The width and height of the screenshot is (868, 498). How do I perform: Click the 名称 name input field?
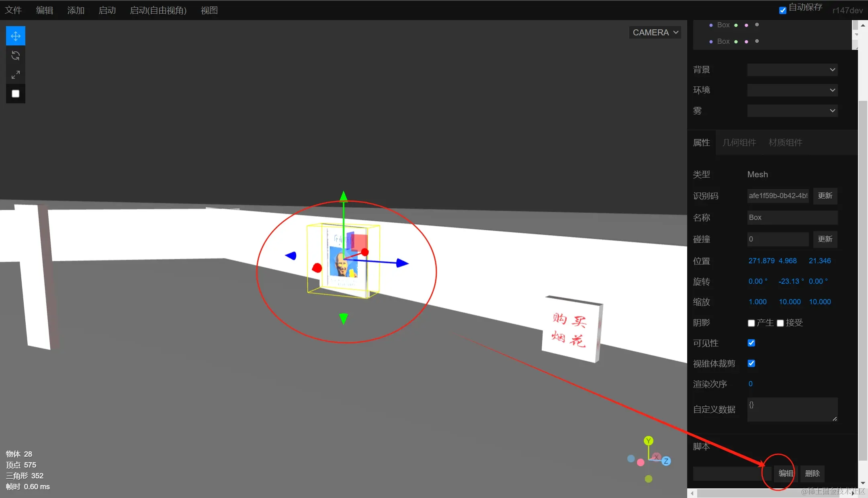(792, 217)
